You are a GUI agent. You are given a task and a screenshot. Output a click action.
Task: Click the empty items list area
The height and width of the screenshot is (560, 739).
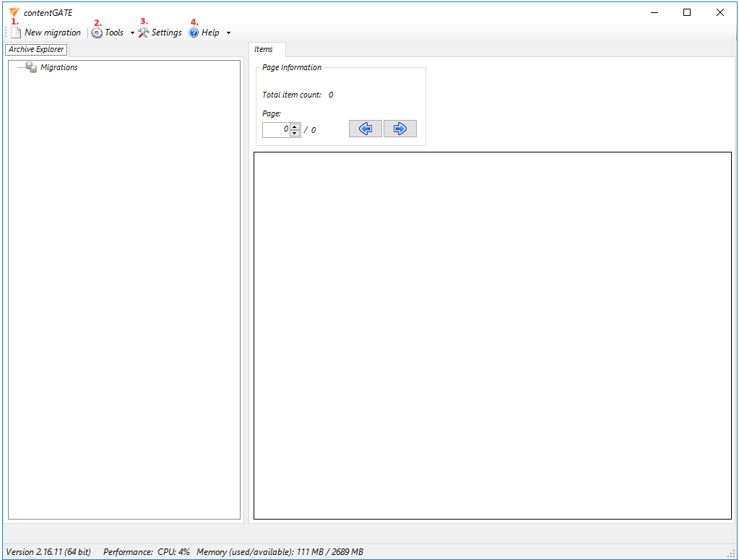492,335
